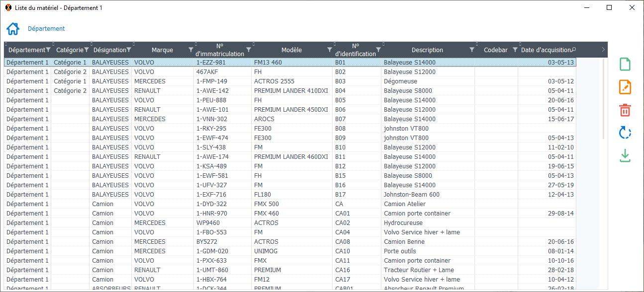Select the row with plate 1-FMP-149
Viewport: 644px width, 292px height.
click(212, 81)
